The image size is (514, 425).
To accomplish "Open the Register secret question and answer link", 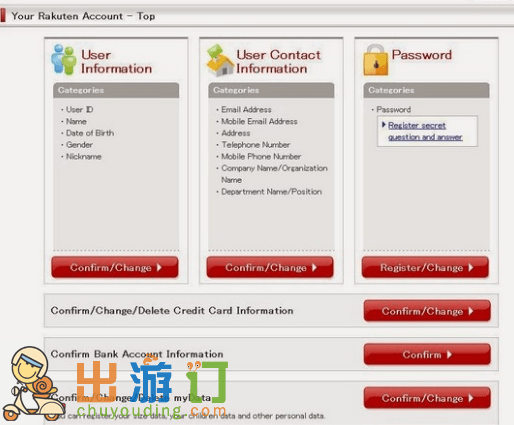I will tap(425, 131).
